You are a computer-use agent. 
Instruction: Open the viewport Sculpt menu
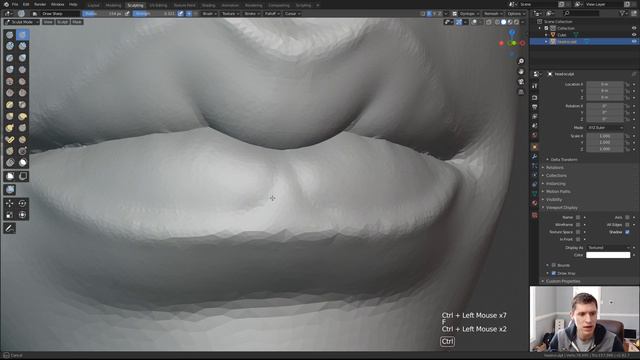(62, 22)
